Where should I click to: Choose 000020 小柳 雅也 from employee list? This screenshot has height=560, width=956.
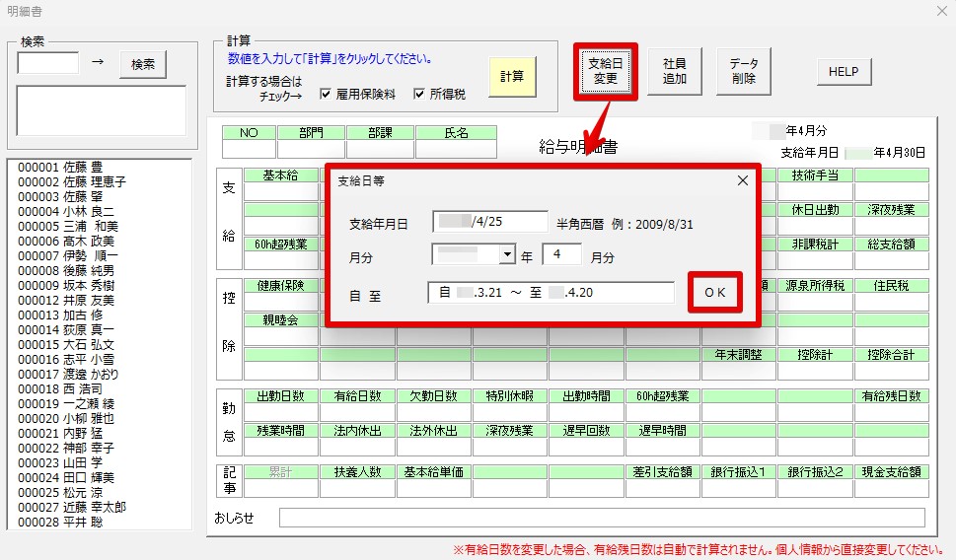click(67, 418)
